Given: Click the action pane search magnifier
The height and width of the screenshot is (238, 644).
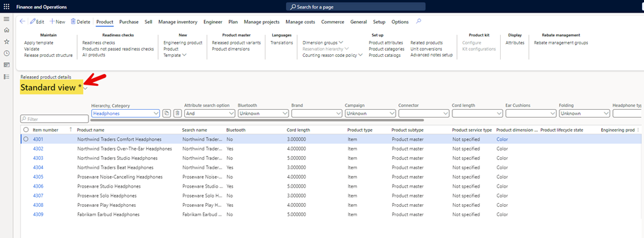Looking at the screenshot, I should (x=419, y=21).
